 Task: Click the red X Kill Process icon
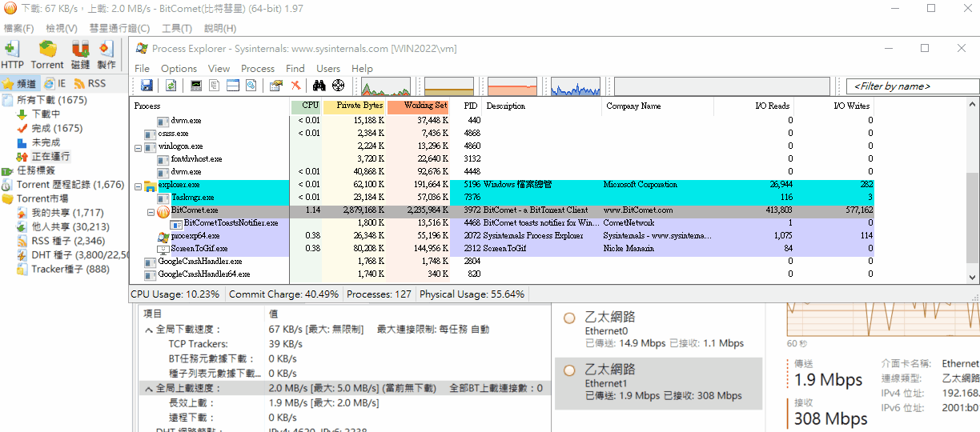[x=295, y=86]
